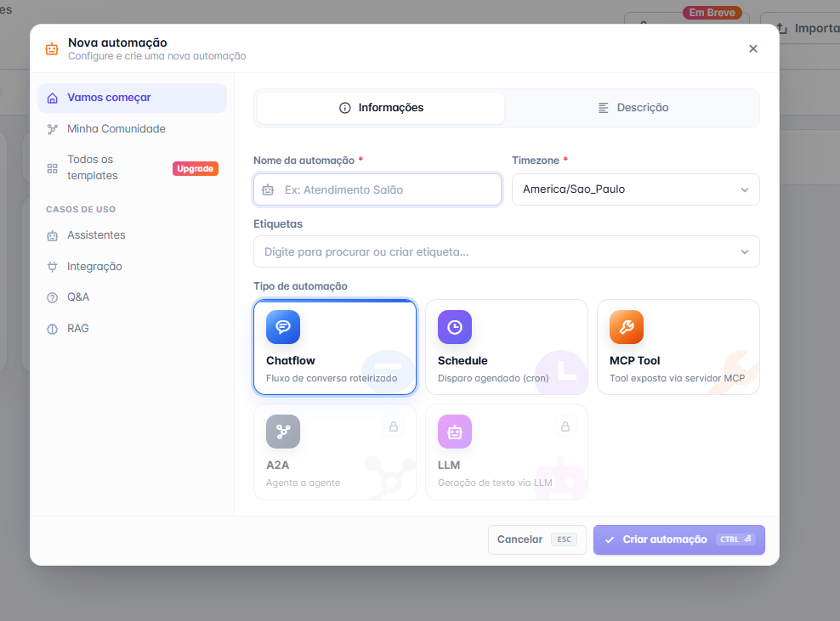Click the orange MCP Tool wrench icon

[627, 327]
